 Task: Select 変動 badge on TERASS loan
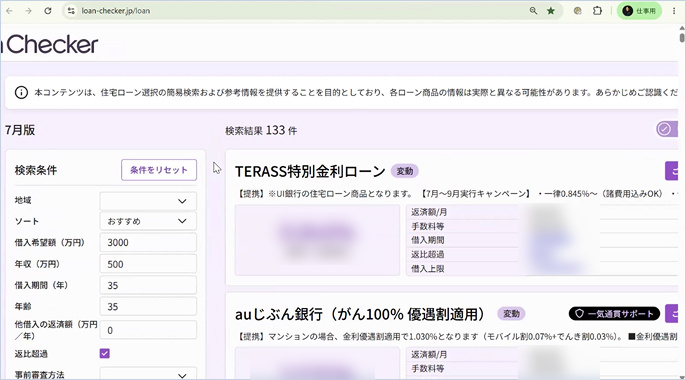(x=405, y=171)
